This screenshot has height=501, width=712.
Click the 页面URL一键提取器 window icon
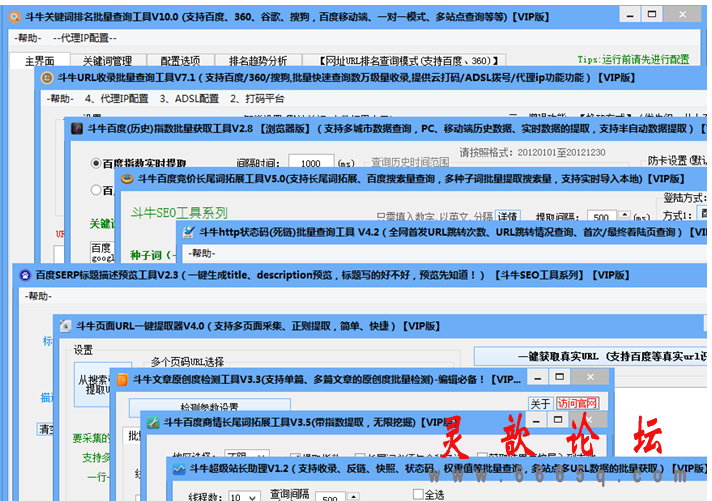click(65, 326)
